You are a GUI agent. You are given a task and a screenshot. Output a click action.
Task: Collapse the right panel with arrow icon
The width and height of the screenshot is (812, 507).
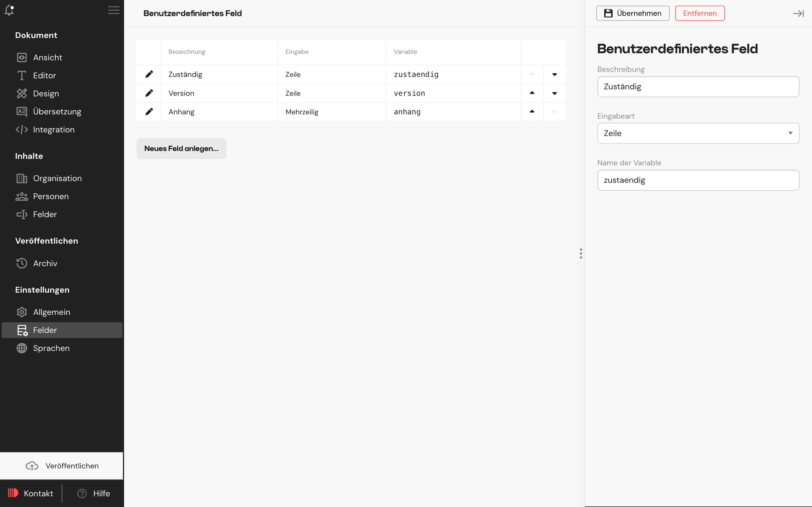(798, 14)
